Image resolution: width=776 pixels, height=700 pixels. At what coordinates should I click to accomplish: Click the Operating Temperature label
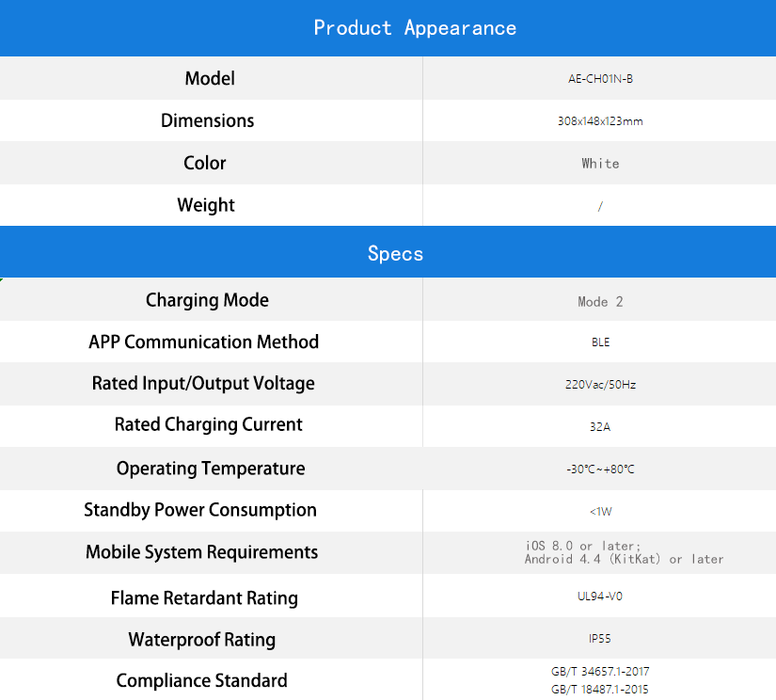coord(211,469)
